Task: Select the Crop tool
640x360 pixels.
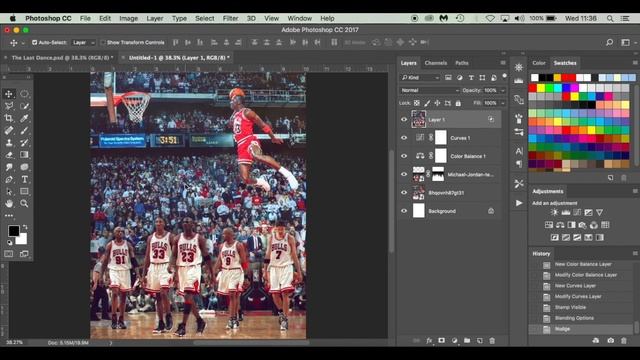Action: click(9, 118)
